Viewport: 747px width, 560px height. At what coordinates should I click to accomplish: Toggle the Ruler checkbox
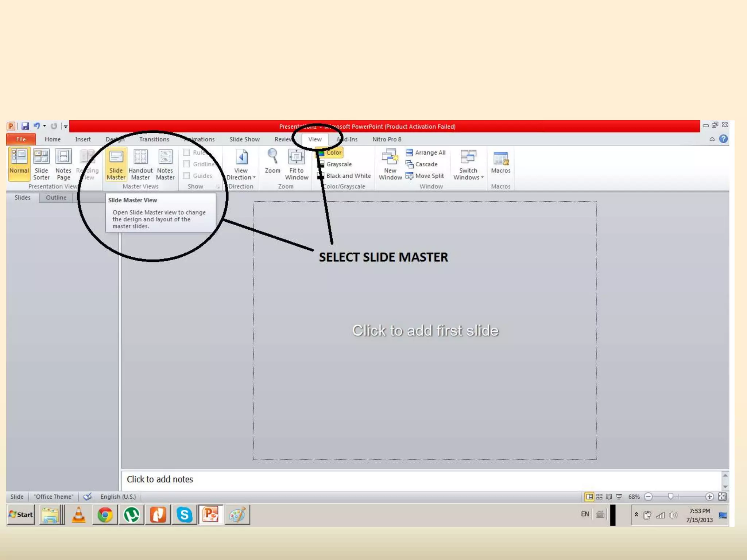[x=187, y=152]
